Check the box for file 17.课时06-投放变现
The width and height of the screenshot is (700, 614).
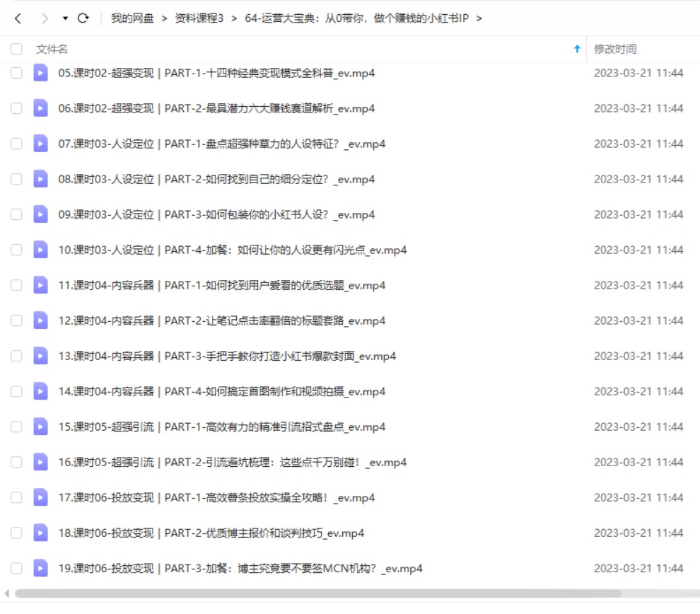click(x=16, y=497)
